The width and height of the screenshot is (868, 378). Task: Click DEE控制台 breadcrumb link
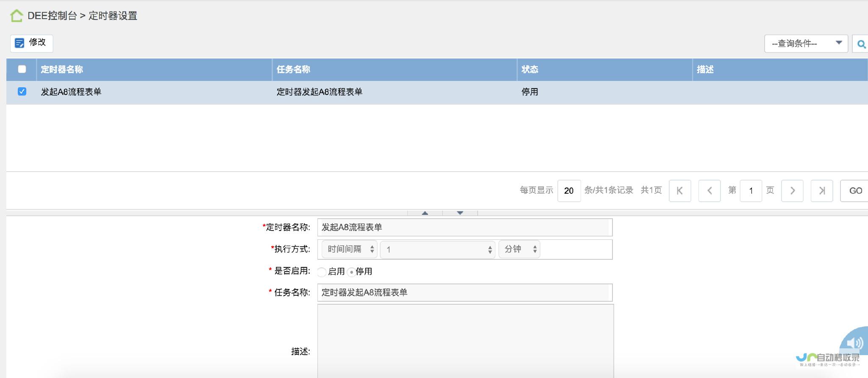pyautogui.click(x=52, y=16)
